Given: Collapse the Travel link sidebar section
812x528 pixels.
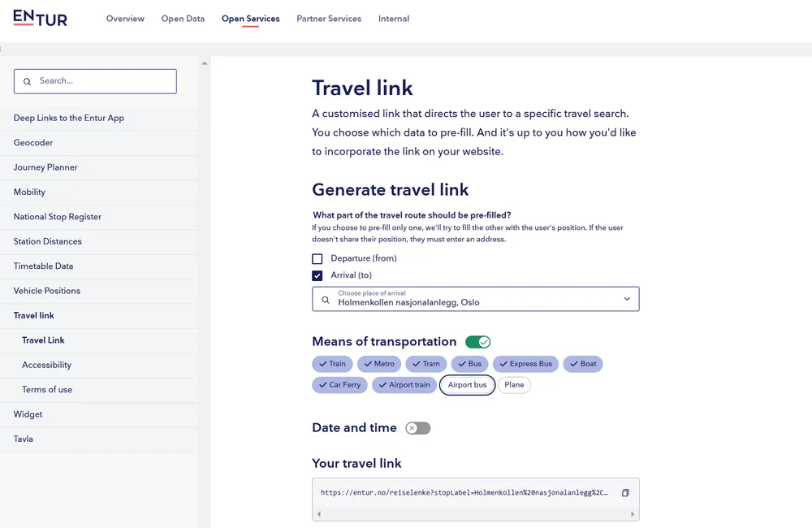Looking at the screenshot, I should [x=34, y=315].
